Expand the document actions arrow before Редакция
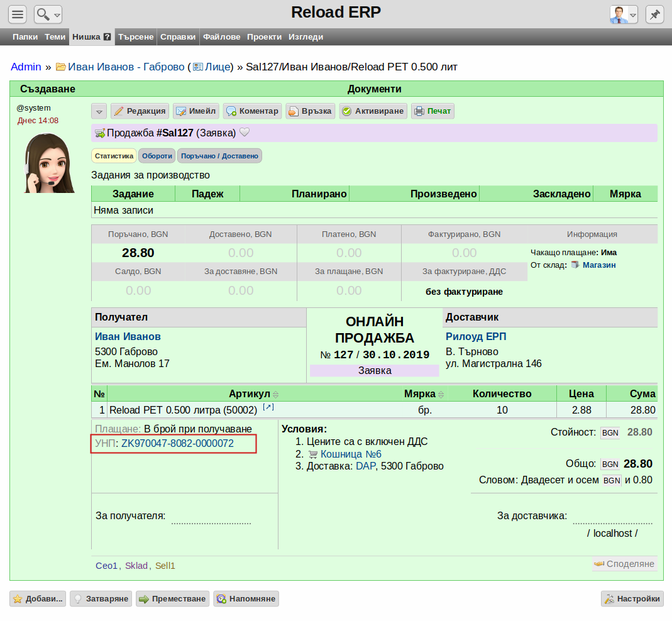The image size is (672, 621). coord(99,111)
